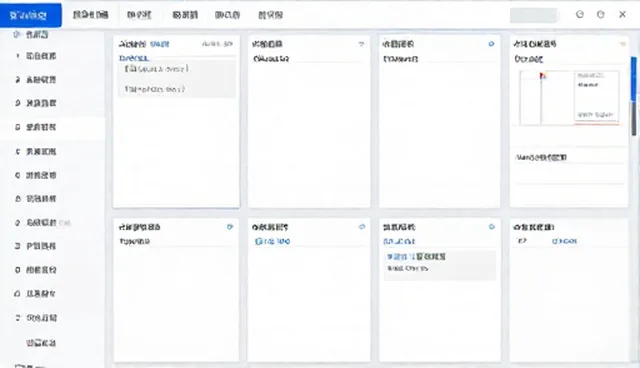640x368 pixels.
Task: Click the blue vertical scrollbar thumb on the right
Action: coord(633,79)
